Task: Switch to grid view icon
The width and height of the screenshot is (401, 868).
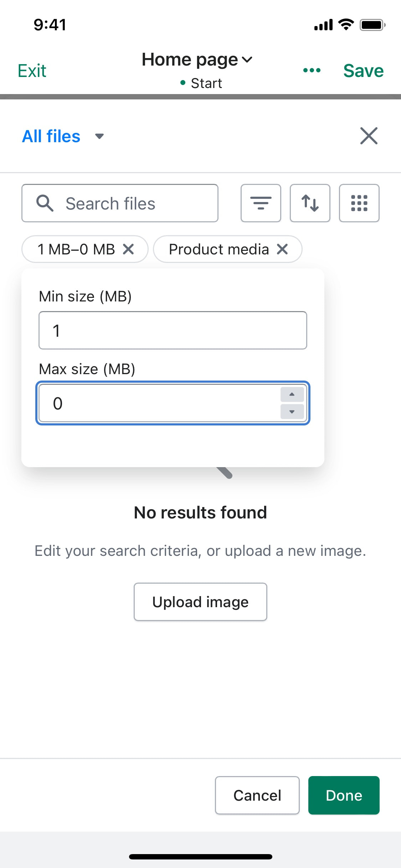Action: point(359,203)
